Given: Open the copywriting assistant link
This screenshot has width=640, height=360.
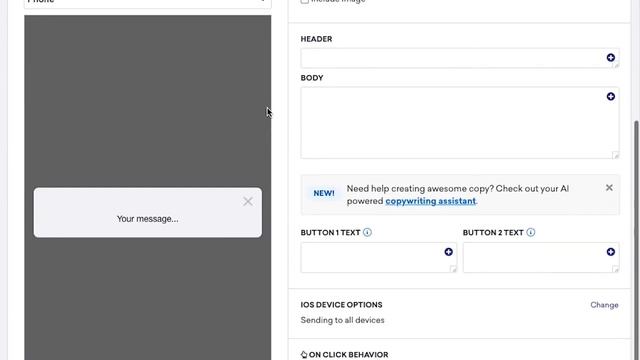Looking at the screenshot, I should [431, 201].
